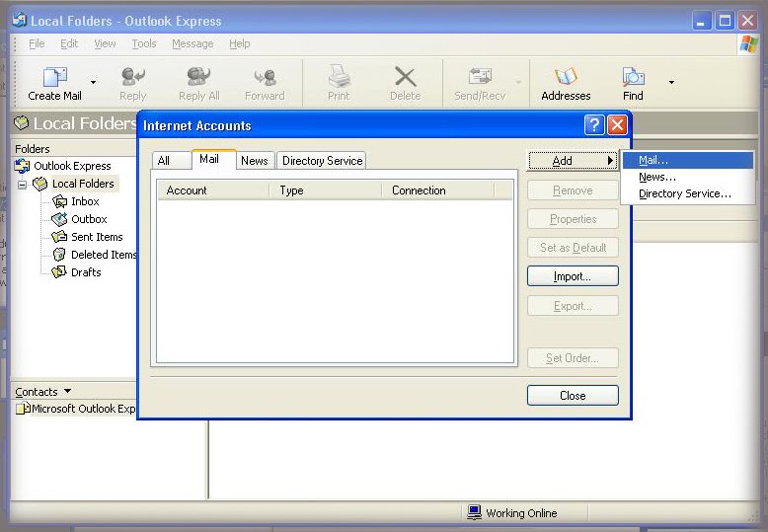The height and width of the screenshot is (532, 768).
Task: Open the Help menu
Action: [x=240, y=44]
